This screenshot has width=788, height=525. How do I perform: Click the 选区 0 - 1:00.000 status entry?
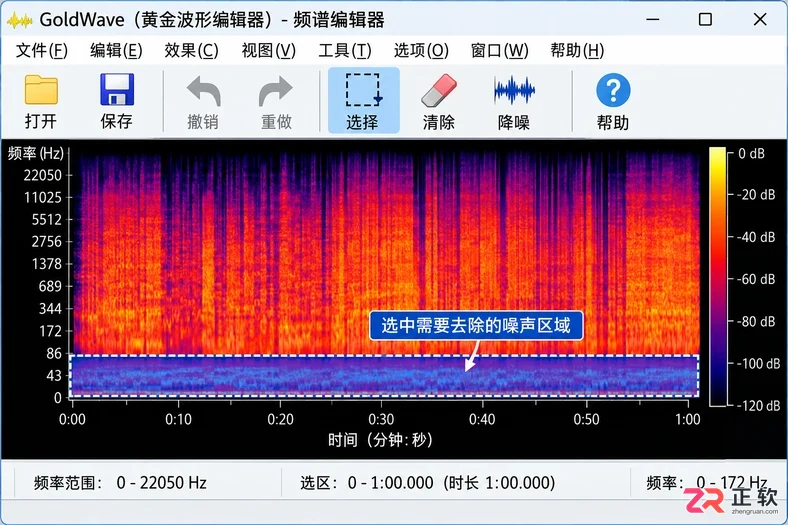pos(428,483)
